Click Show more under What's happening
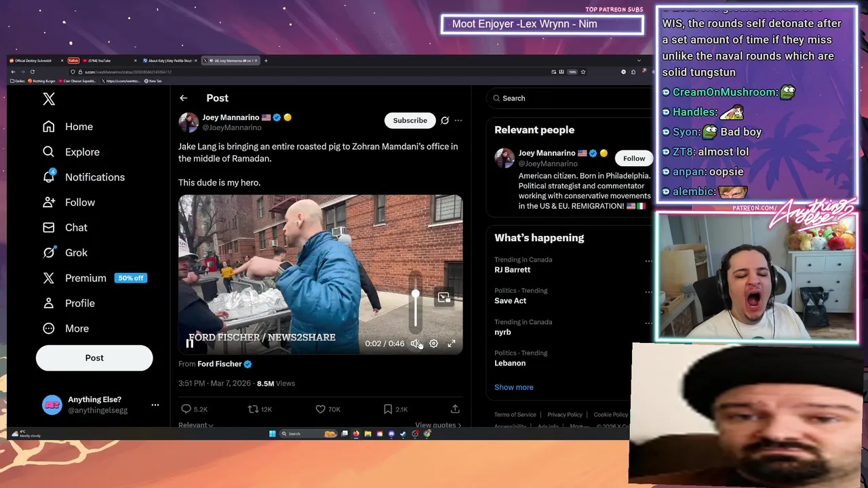 (514, 387)
